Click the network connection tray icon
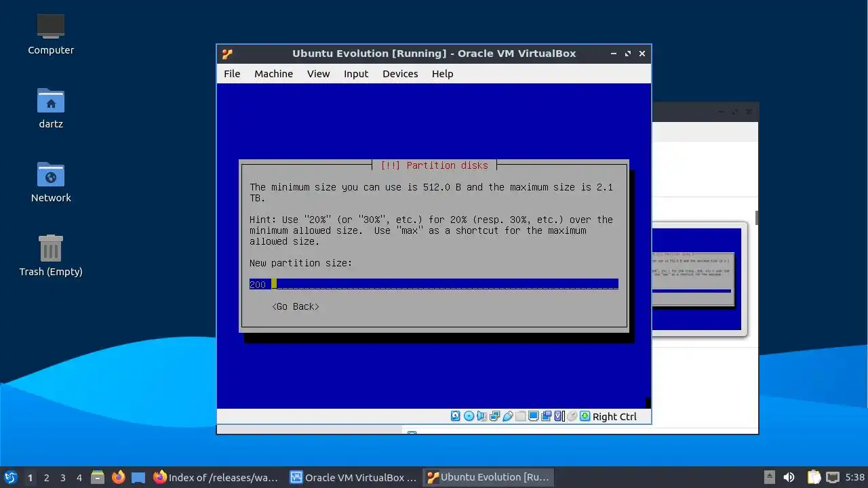Viewport: 868px width, 488px height. coord(833,477)
